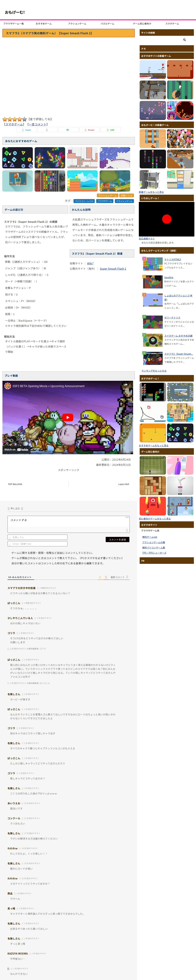This screenshot has height=980, width=196.
Task: Open Watch on YouTube badge
Action: click(16, 449)
